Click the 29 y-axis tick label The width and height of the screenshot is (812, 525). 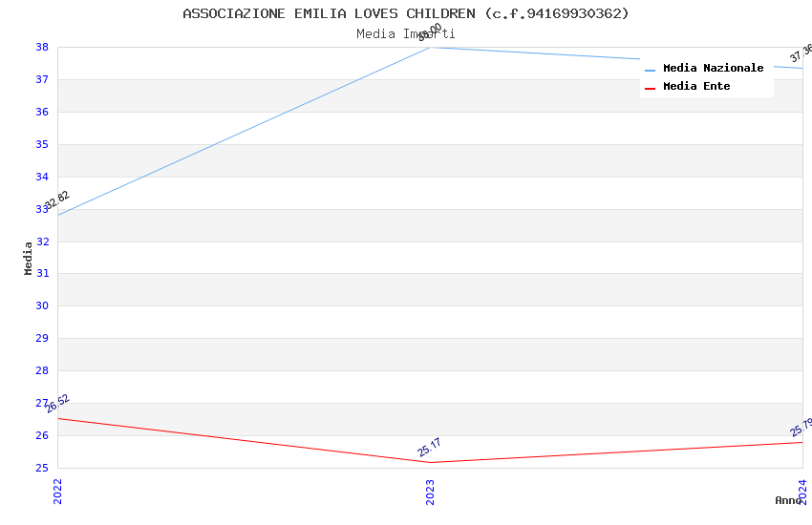42,338
